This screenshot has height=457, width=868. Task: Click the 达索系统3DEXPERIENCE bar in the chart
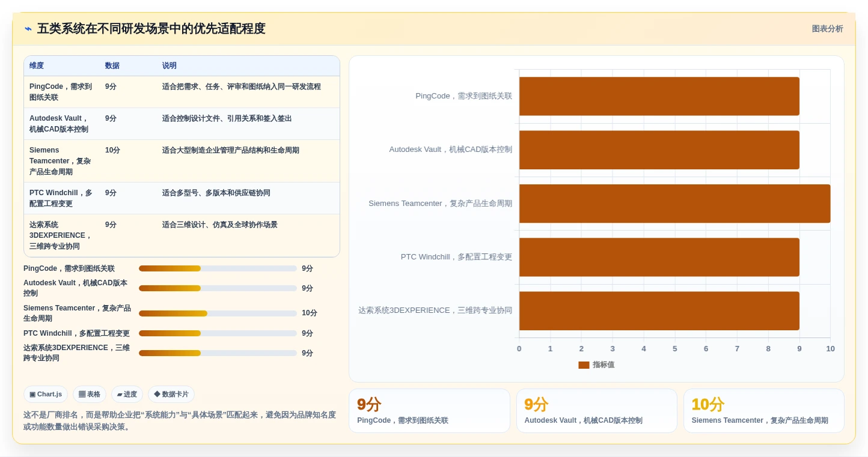tap(659, 310)
